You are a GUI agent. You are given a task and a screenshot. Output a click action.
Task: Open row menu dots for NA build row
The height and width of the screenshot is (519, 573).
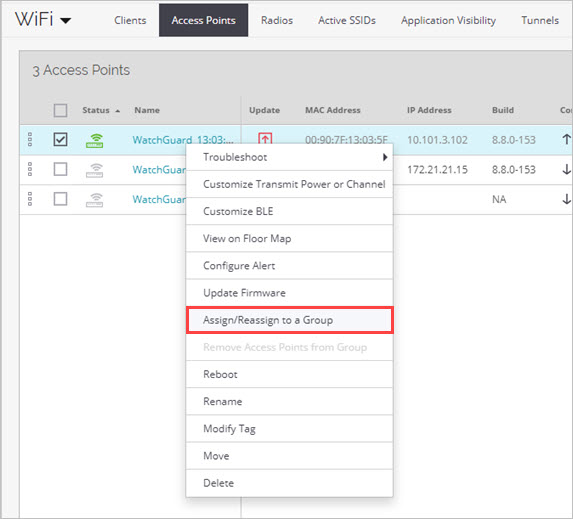[x=30, y=199]
